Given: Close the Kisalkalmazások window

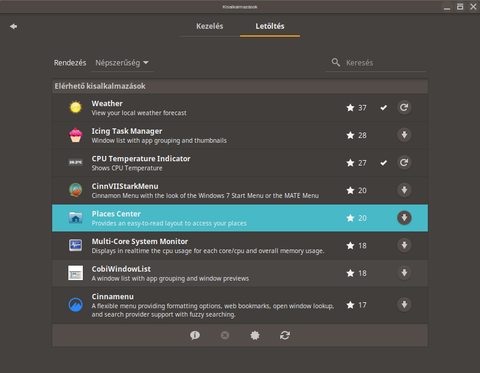Looking at the screenshot, I should coord(473,7).
